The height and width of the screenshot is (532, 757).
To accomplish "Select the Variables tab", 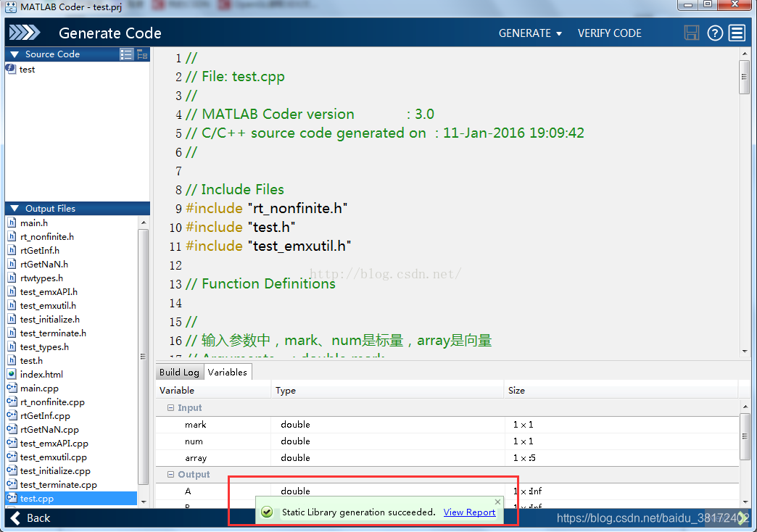I will click(228, 373).
